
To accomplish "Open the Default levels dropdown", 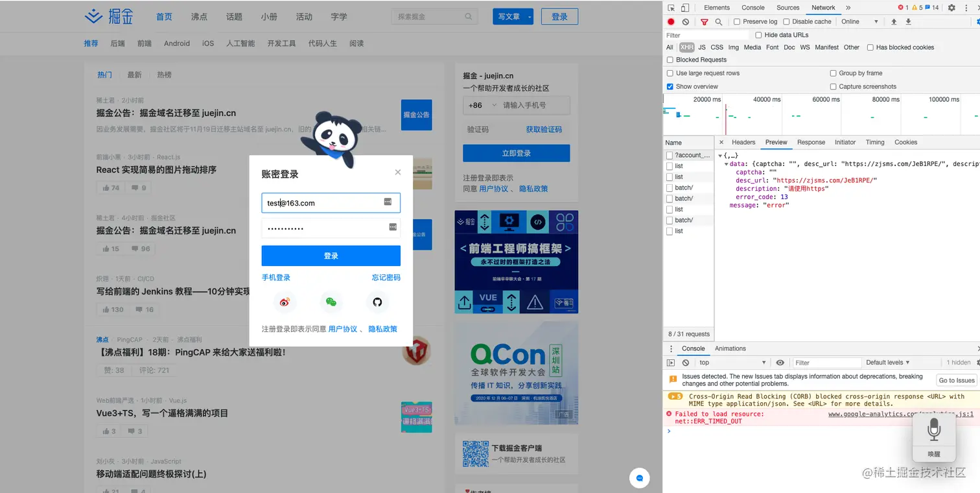I will click(x=888, y=363).
